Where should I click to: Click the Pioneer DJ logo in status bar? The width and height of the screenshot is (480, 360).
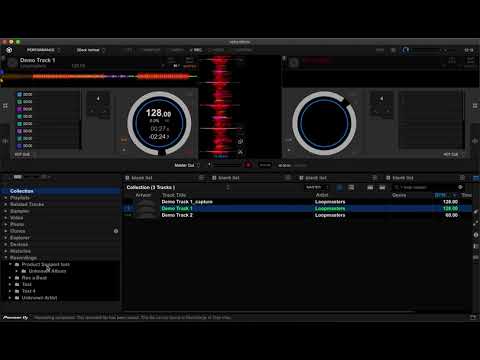[16, 318]
